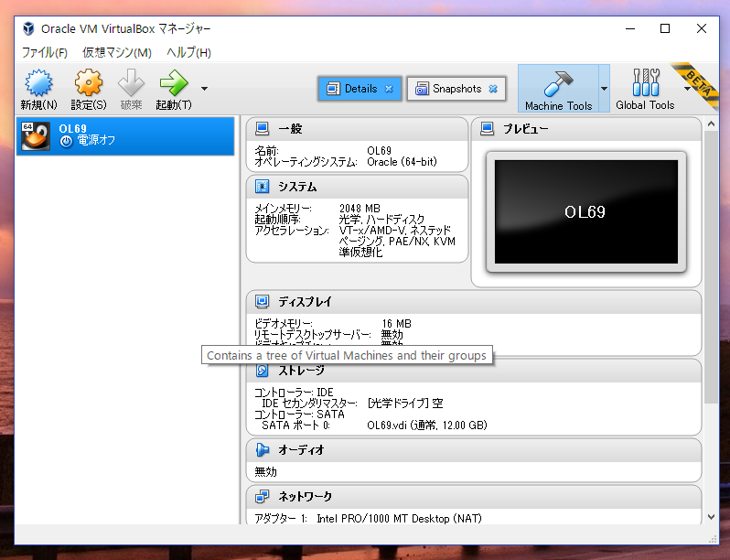Click the 一般 section monitor icon
This screenshot has width=730, height=560.
(x=263, y=128)
